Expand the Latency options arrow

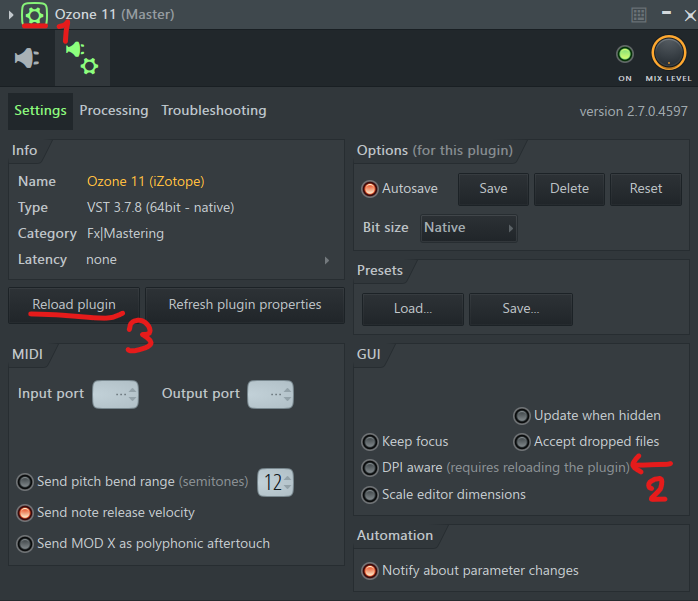(x=327, y=260)
